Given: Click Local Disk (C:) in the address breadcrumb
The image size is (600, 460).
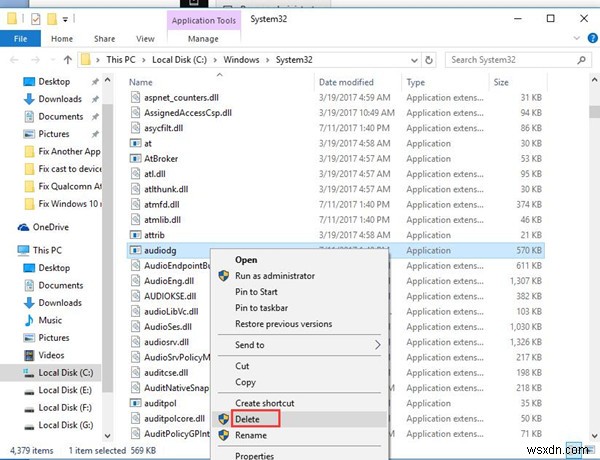Looking at the screenshot, I should (x=179, y=60).
